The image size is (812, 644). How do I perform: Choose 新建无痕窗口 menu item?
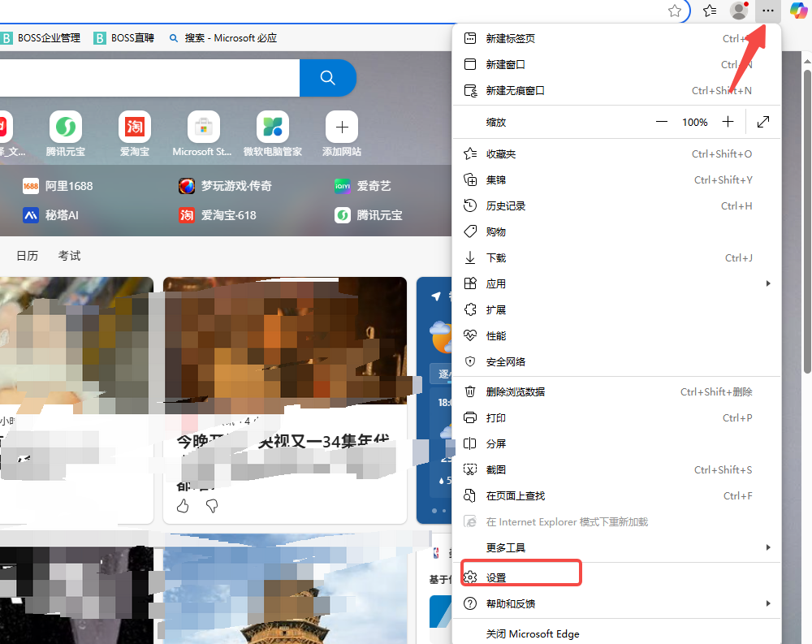515,90
